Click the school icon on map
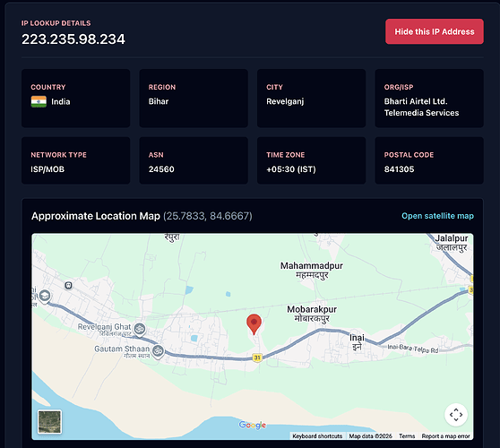 [x=45, y=297]
